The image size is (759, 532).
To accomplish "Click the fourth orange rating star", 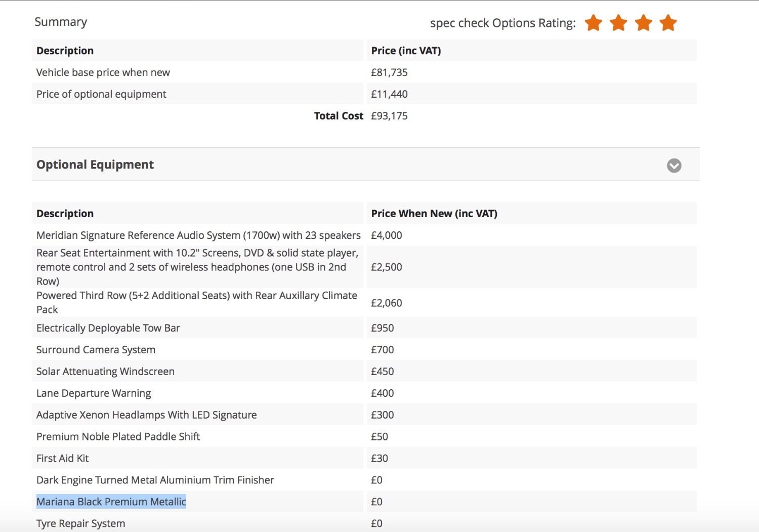I will tap(668, 23).
